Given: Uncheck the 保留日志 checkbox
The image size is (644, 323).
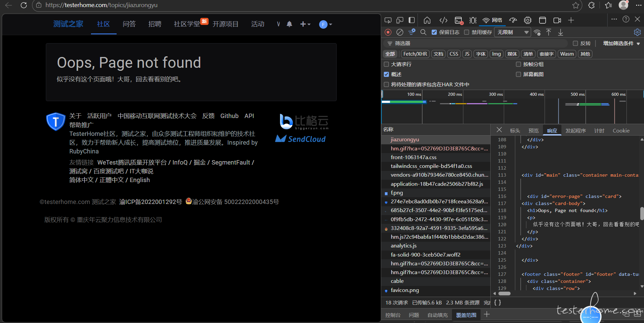Looking at the screenshot, I should (434, 32).
